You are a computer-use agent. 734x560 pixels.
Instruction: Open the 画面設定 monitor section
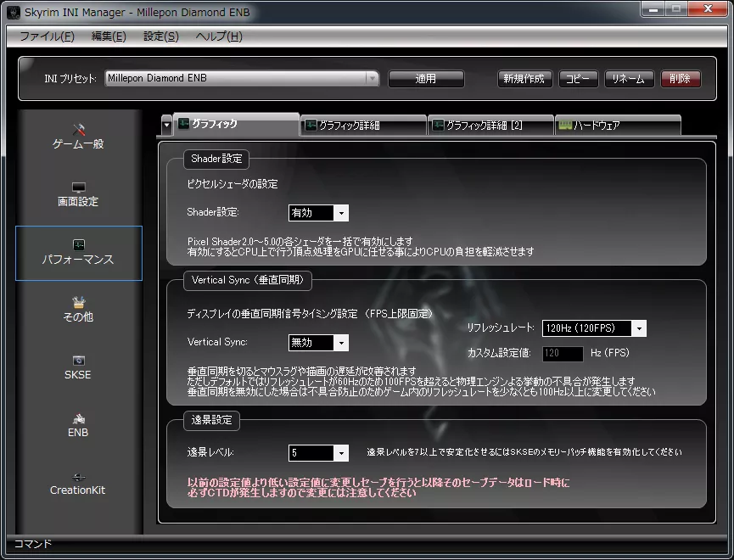[78, 195]
